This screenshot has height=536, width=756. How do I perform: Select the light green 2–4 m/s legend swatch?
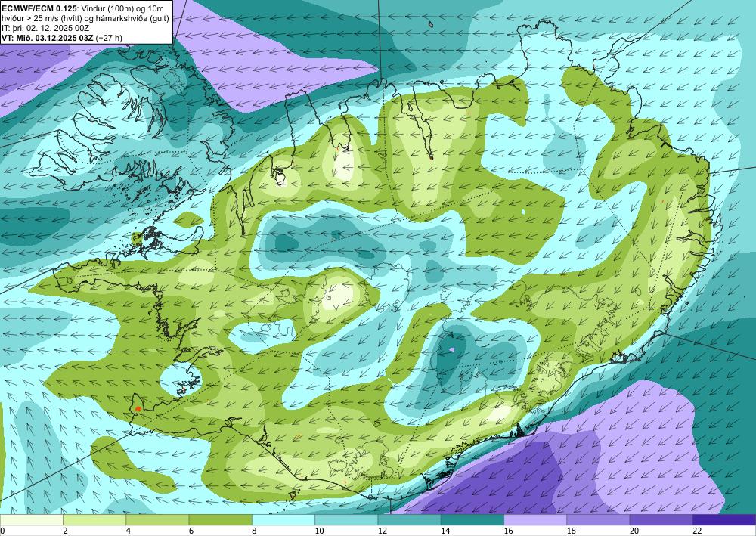click(x=94, y=520)
